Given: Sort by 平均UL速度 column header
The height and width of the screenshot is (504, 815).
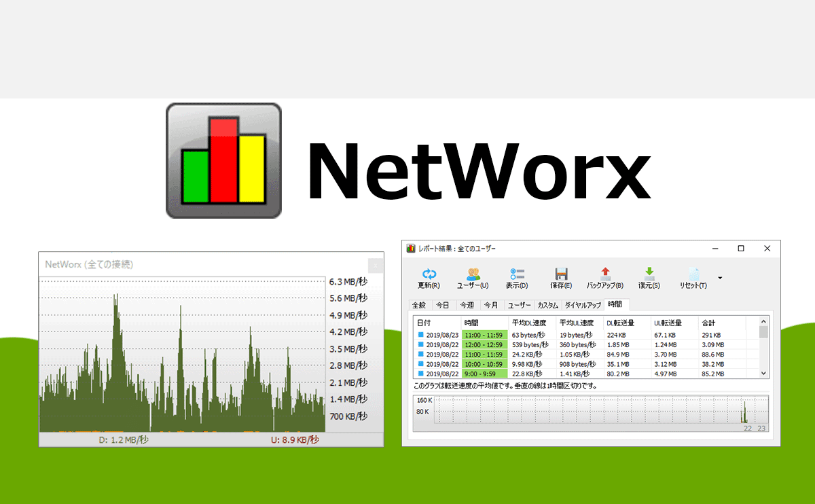Looking at the screenshot, I should (579, 323).
